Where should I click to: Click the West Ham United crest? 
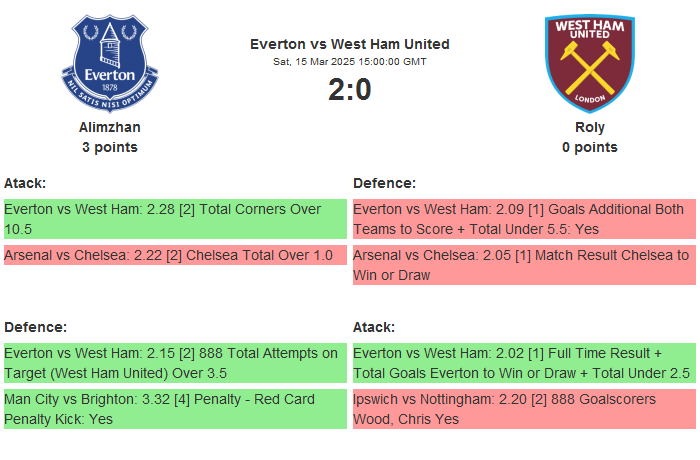point(589,64)
